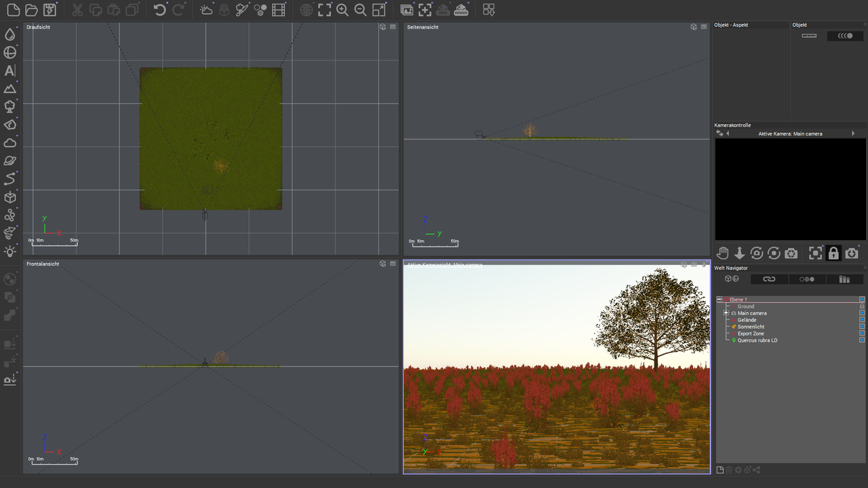Open the export layout grid icon

point(489,10)
